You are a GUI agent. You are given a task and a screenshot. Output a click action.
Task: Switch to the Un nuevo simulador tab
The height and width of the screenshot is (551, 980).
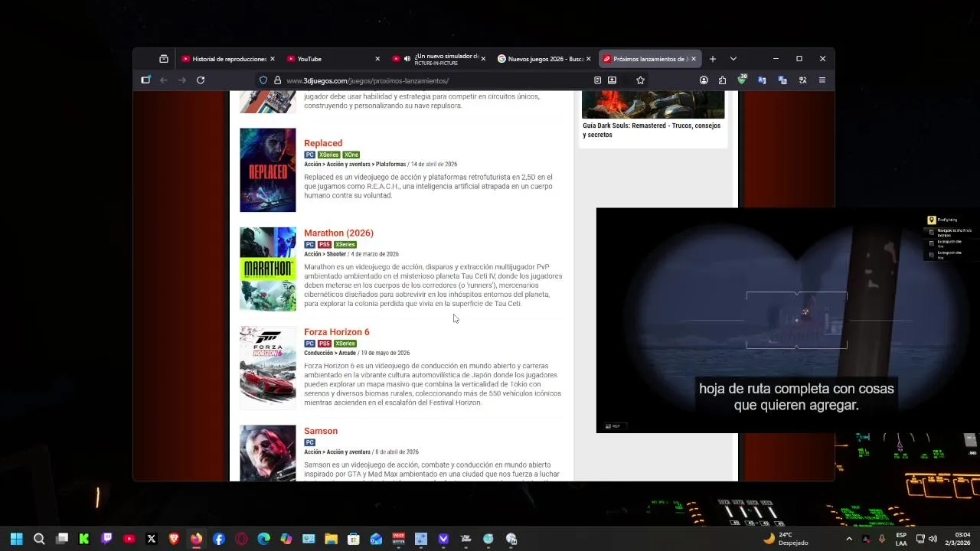[x=438, y=59]
